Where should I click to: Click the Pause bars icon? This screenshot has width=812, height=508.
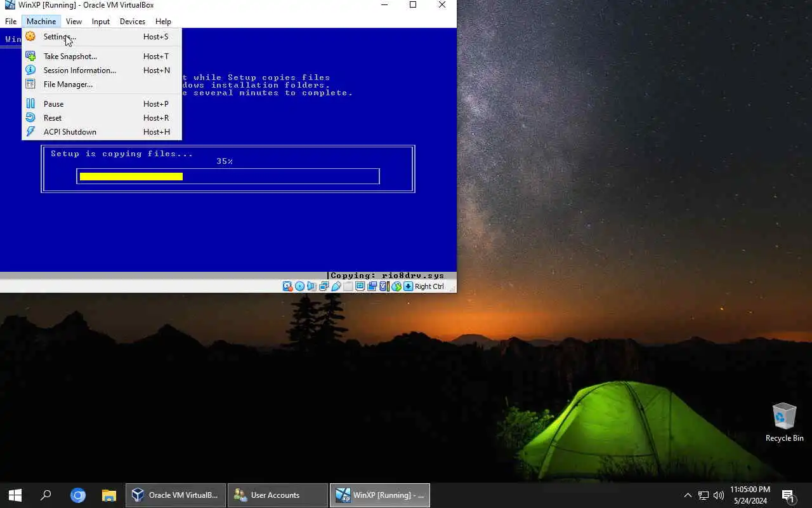tap(30, 104)
